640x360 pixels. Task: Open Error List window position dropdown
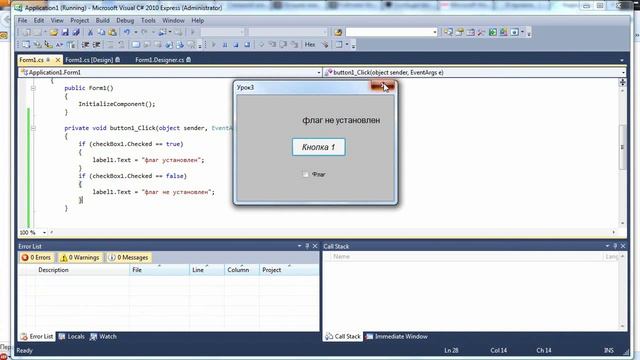coord(299,246)
